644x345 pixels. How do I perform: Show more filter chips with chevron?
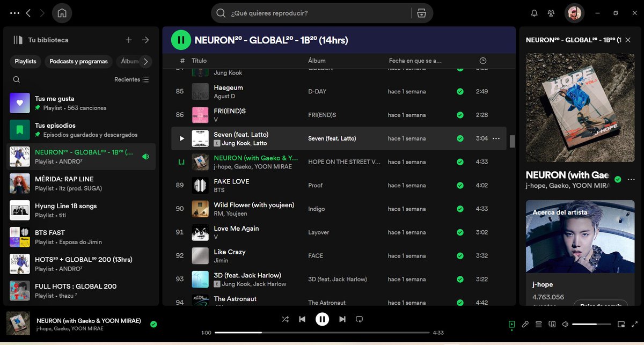pos(145,62)
